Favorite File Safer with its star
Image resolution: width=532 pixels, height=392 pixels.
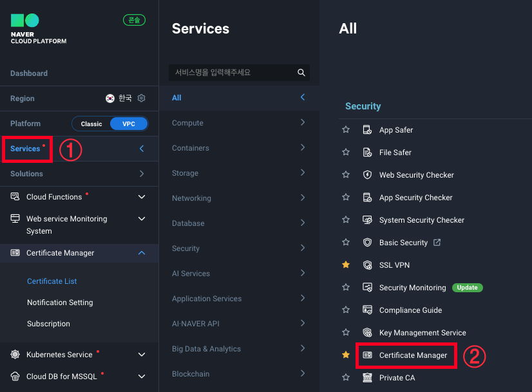pyautogui.click(x=346, y=152)
